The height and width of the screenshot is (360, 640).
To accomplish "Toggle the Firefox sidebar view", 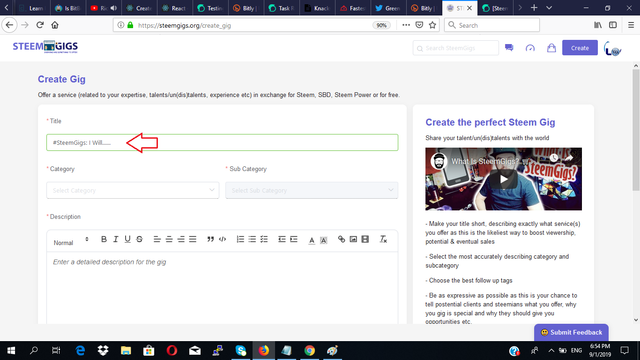I will coord(613,25).
